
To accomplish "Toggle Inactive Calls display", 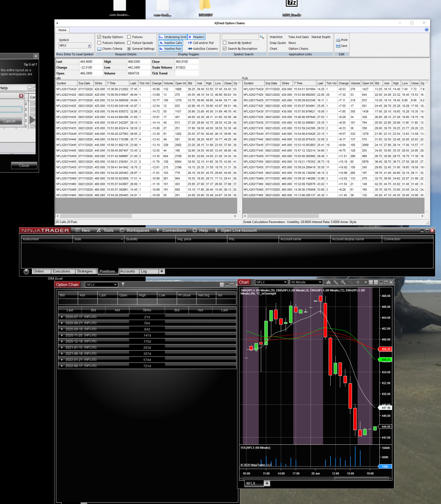I will (x=171, y=43).
